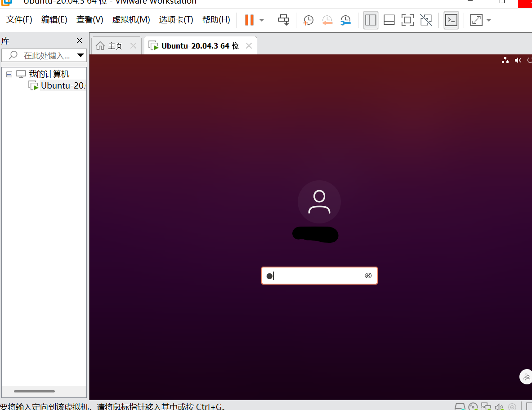This screenshot has height=410, width=532.
Task: Click the library panel horizontal scrollbar
Action: (34, 392)
